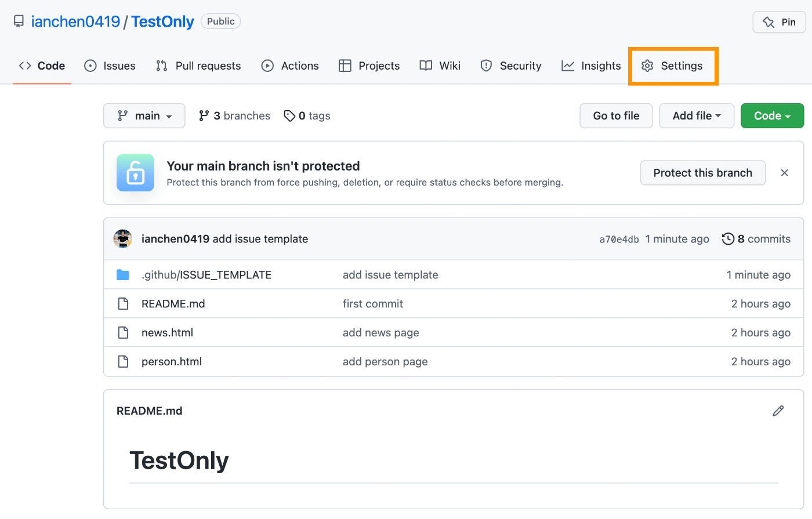Go to the Pull requests tab
The width and height of the screenshot is (812, 519).
(x=198, y=66)
